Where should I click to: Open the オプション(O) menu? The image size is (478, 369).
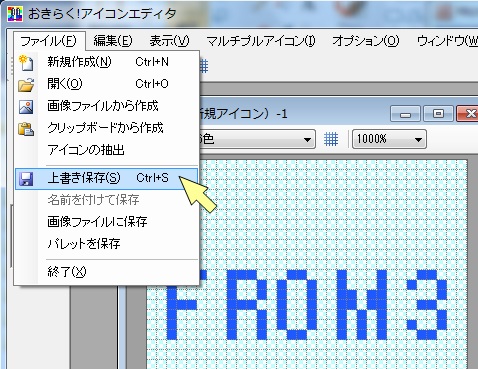pos(366,41)
